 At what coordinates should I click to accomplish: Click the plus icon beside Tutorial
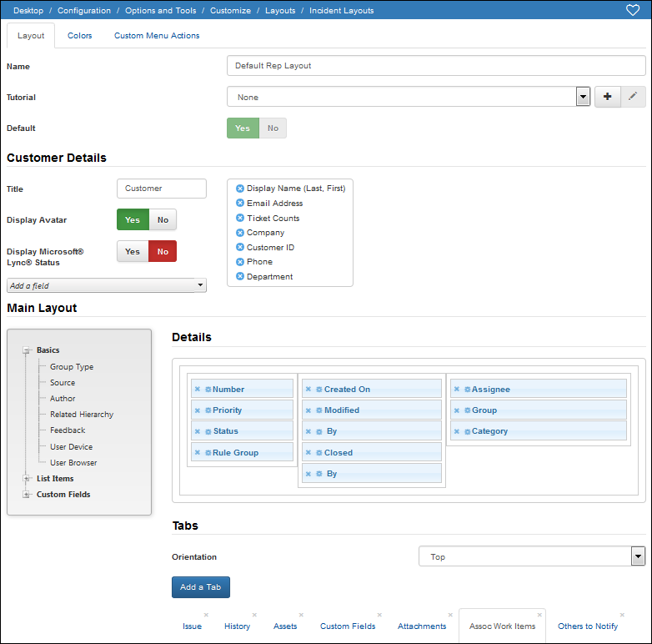click(x=608, y=97)
